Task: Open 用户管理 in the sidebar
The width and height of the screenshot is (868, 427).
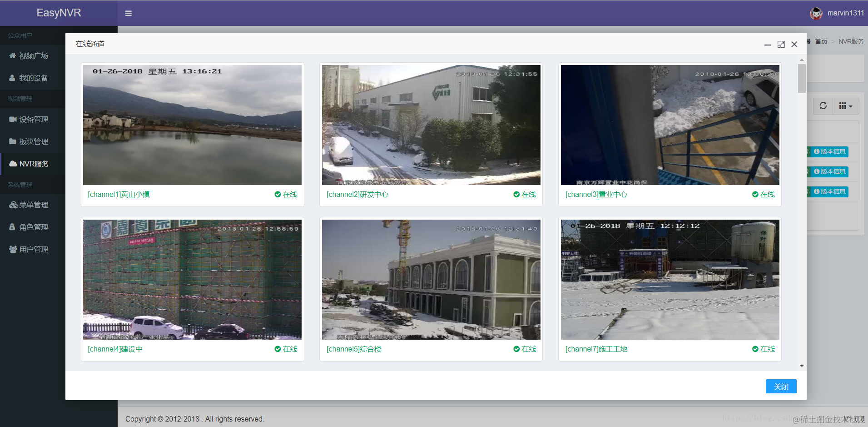Action: [x=33, y=250]
